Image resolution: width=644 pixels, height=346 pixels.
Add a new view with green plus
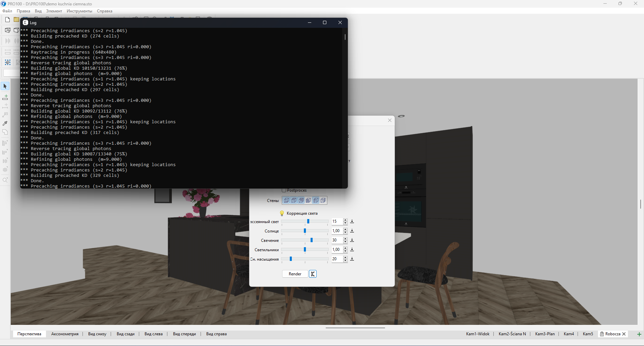639,334
